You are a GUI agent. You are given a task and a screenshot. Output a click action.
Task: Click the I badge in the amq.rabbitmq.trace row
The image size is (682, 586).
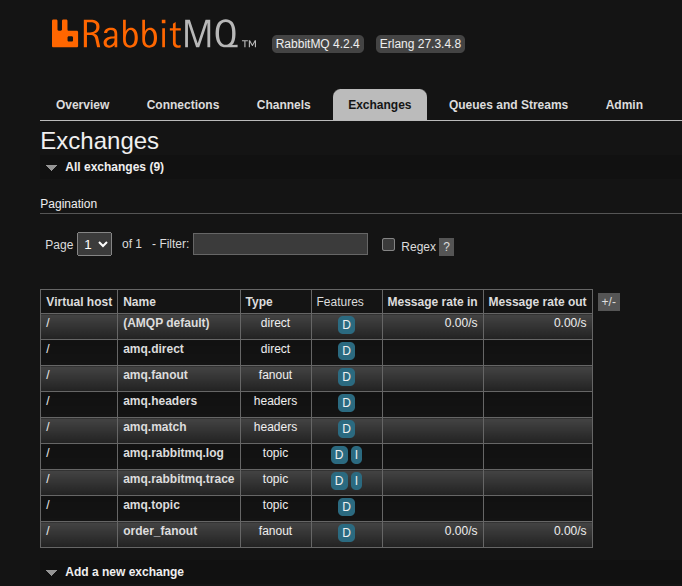pos(356,481)
